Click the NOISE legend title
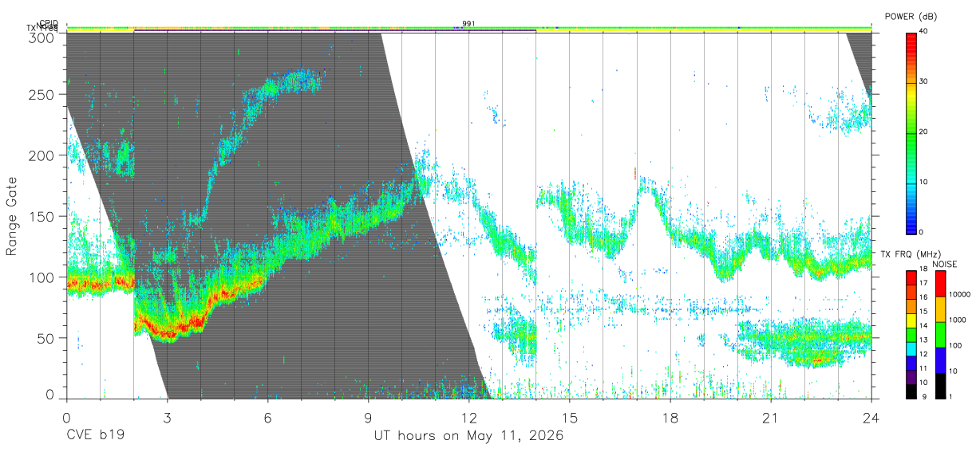Image resolution: width=980 pixels, height=452 pixels. tap(946, 264)
